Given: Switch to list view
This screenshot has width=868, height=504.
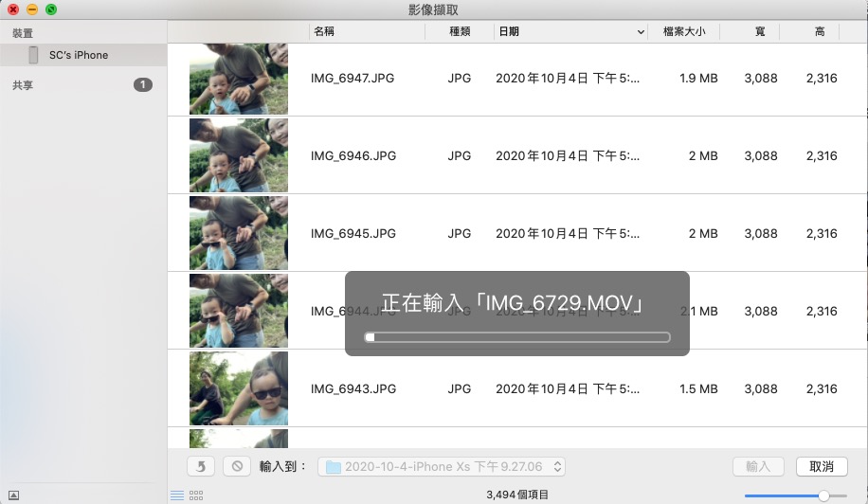Looking at the screenshot, I should tap(177, 495).
